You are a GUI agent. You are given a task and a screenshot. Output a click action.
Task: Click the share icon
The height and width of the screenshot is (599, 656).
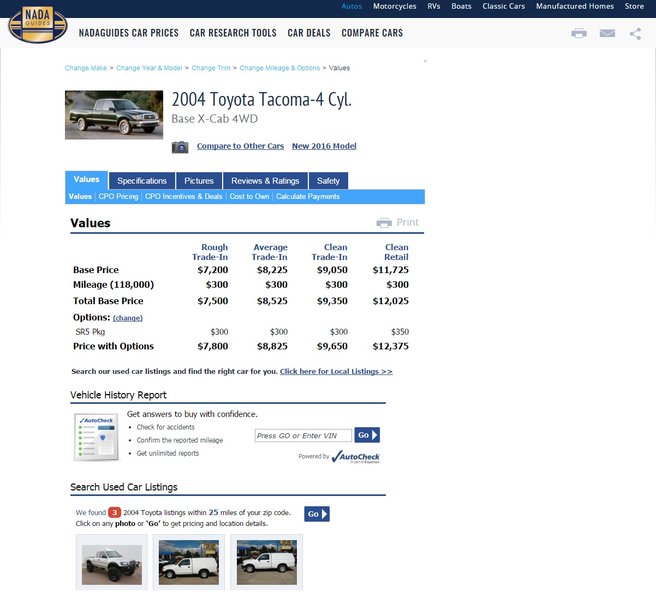click(x=635, y=33)
